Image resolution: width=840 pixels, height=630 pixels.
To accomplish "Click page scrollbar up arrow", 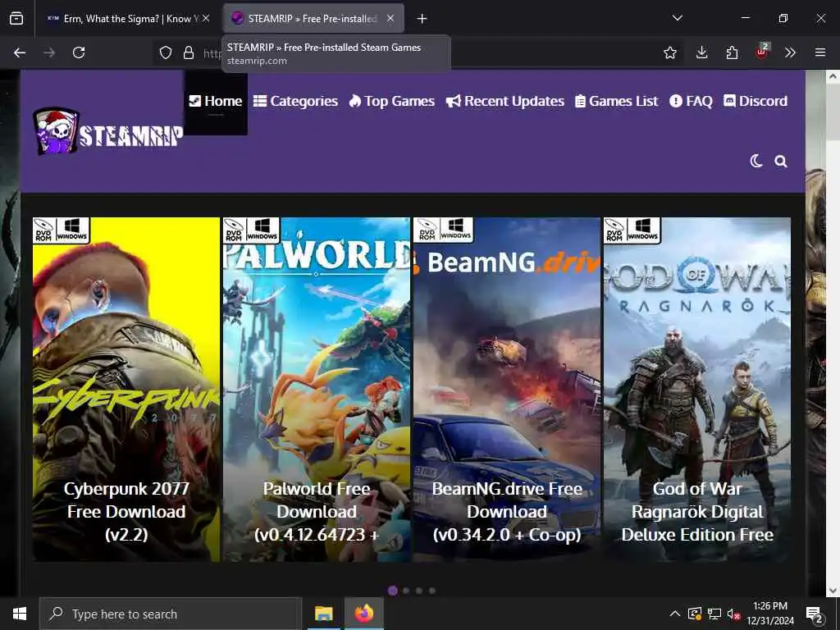I will click(x=833, y=76).
